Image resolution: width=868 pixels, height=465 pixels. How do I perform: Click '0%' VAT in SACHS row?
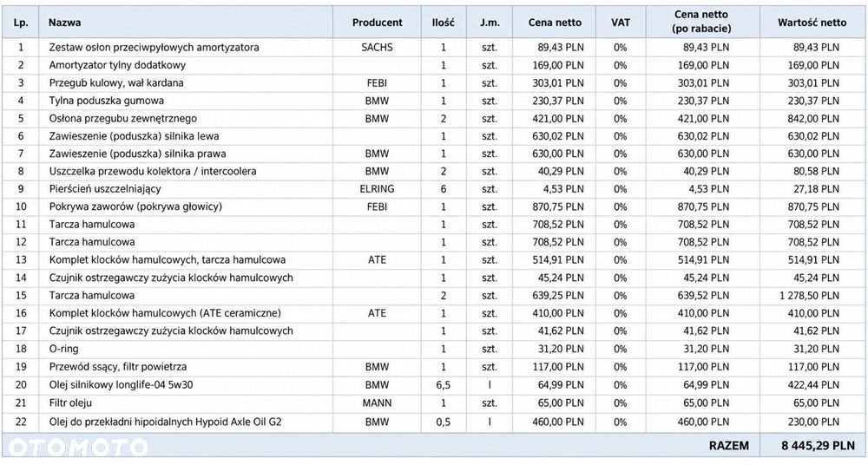coord(621,48)
